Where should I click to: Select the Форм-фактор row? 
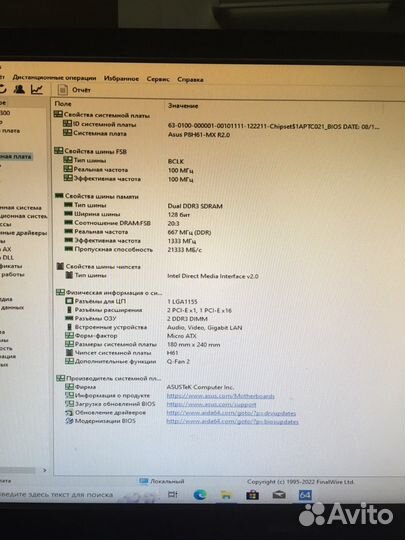pos(131,336)
